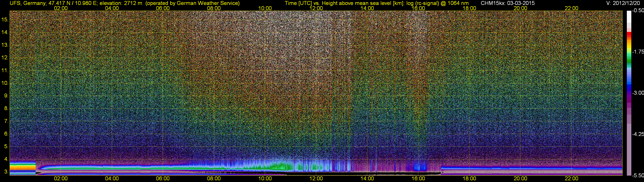Image resolution: width=644 pixels, height=182 pixels.
Task: Click the station title starting "UFS, Germany"
Action: (x=125, y=3)
